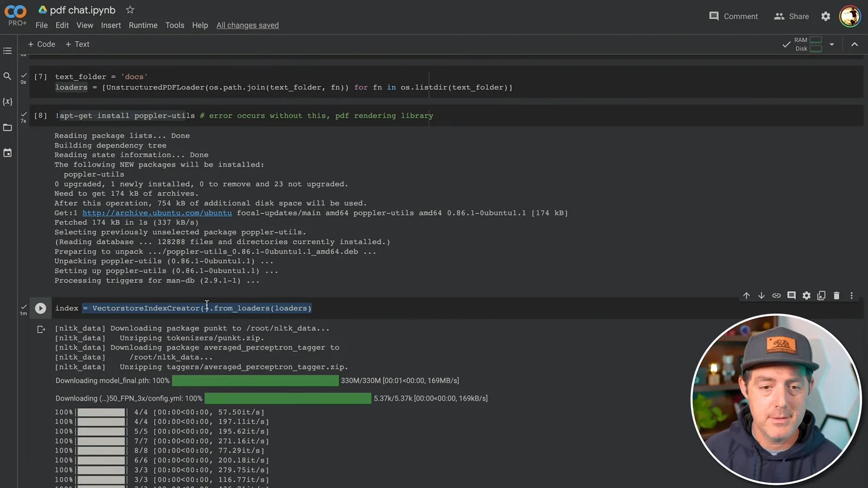Open the Runtime menu
This screenshot has width=868, height=488.
[x=143, y=25]
